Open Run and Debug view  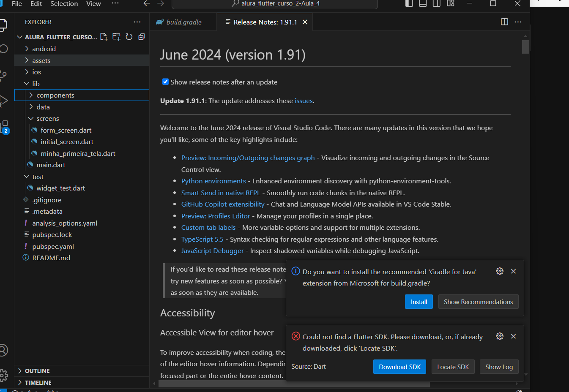point(4,101)
